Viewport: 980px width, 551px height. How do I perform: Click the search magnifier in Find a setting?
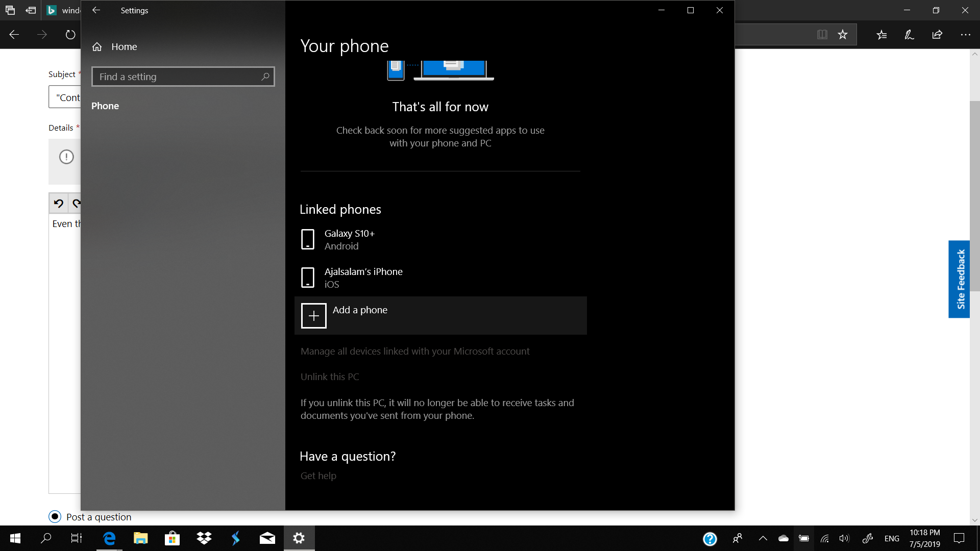click(x=265, y=77)
